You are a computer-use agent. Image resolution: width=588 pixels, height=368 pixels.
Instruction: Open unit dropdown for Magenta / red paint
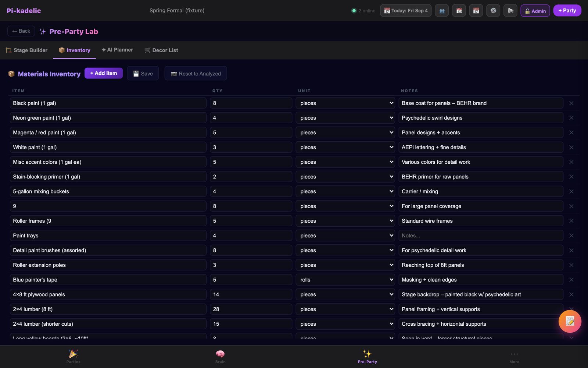(345, 132)
